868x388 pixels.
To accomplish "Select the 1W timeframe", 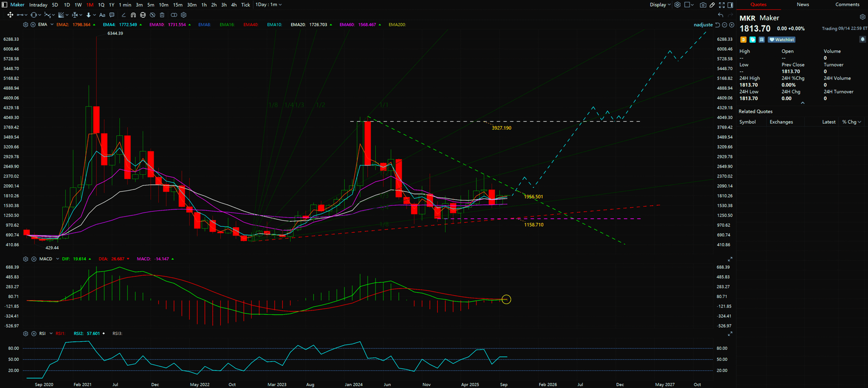I will pyautogui.click(x=78, y=5).
